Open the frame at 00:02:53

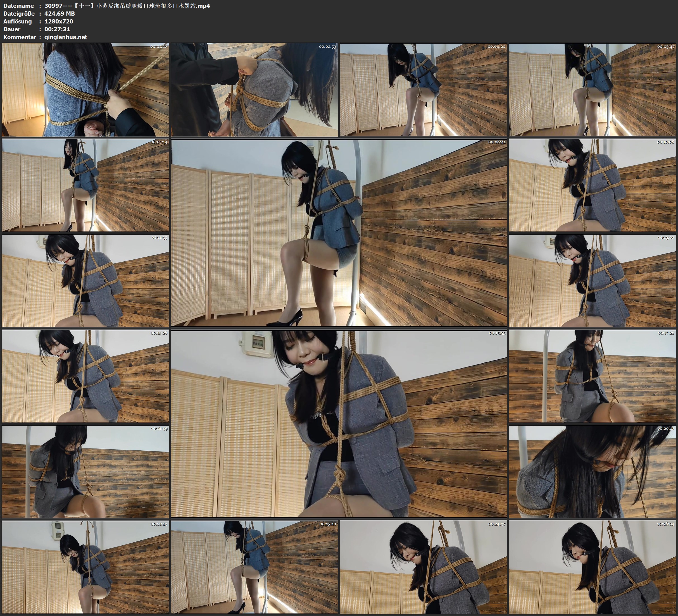click(x=254, y=89)
